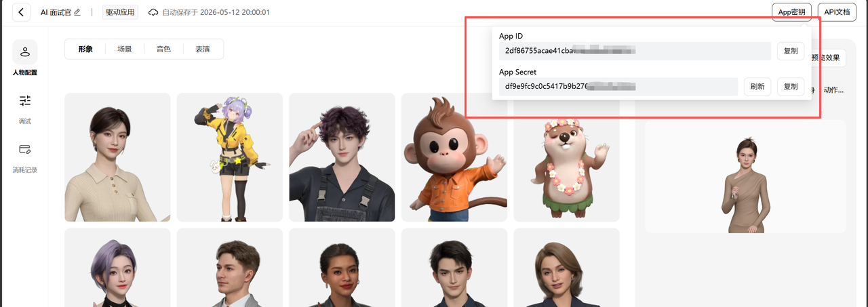The height and width of the screenshot is (307, 868).
Task: Select the dark-haired young man avatar
Action: (x=454, y=268)
